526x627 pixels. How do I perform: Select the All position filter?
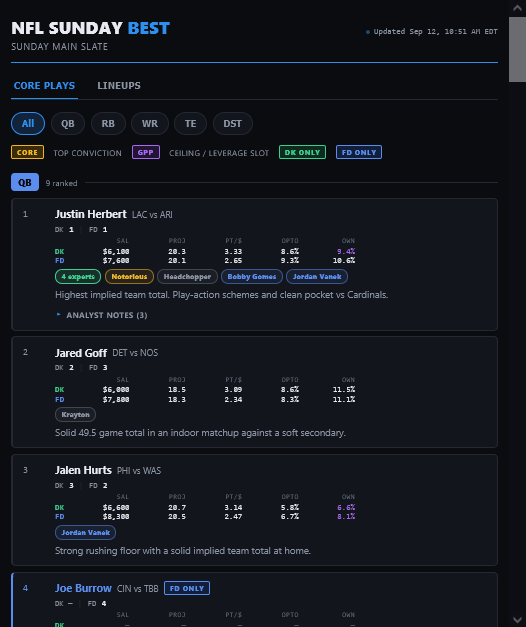[x=28, y=124]
